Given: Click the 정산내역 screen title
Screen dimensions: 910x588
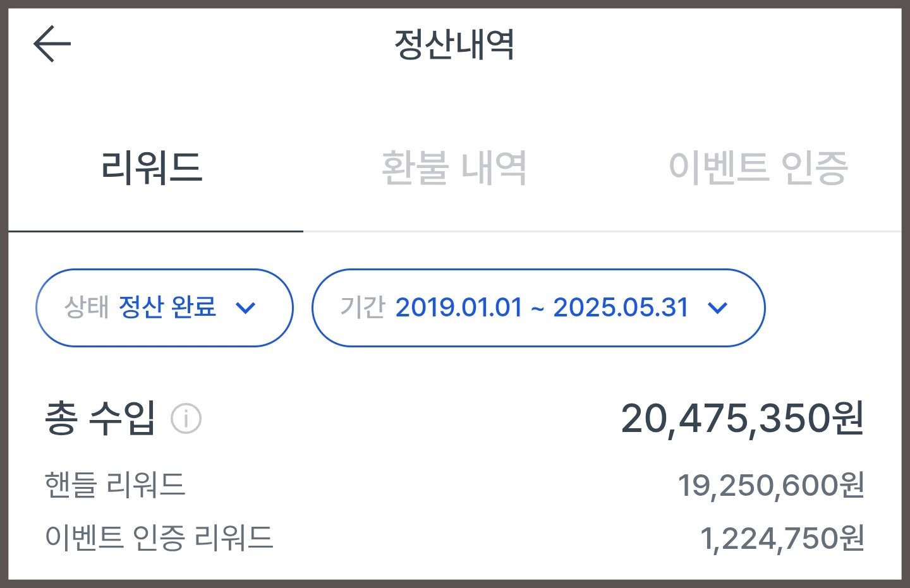Looking at the screenshot, I should (x=454, y=44).
